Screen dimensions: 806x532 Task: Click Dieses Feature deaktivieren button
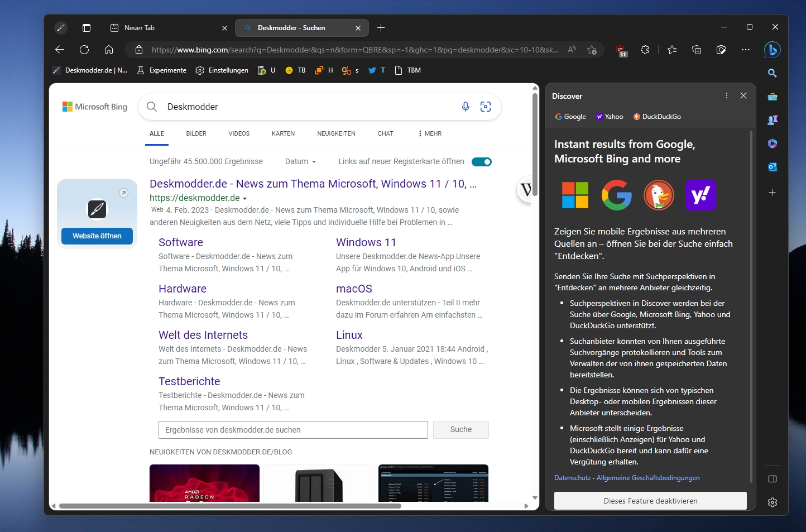(650, 501)
